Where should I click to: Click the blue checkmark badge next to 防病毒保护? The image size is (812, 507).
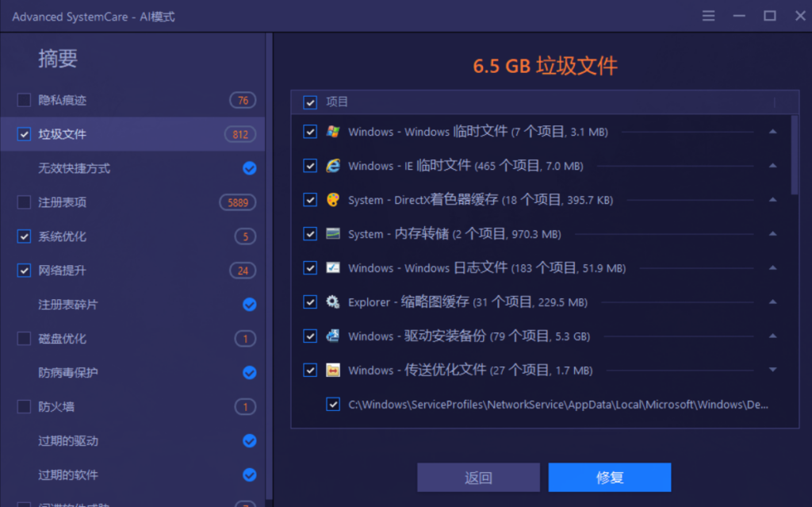(x=250, y=373)
